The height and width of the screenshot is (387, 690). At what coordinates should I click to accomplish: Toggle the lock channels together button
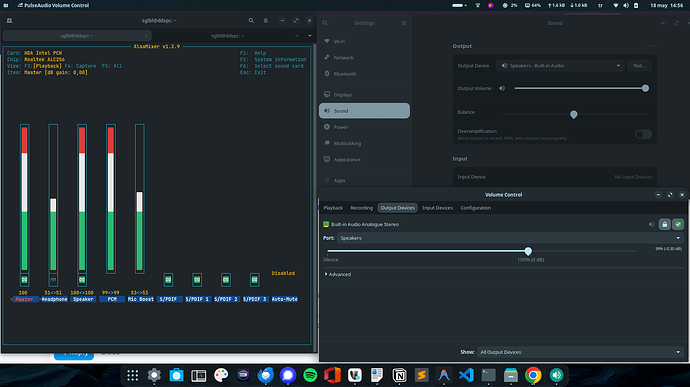664,225
